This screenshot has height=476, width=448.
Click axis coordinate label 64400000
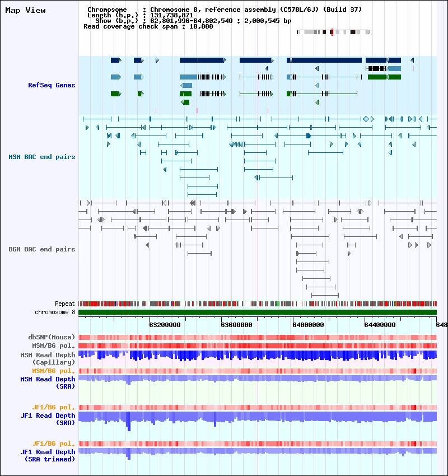[380, 325]
